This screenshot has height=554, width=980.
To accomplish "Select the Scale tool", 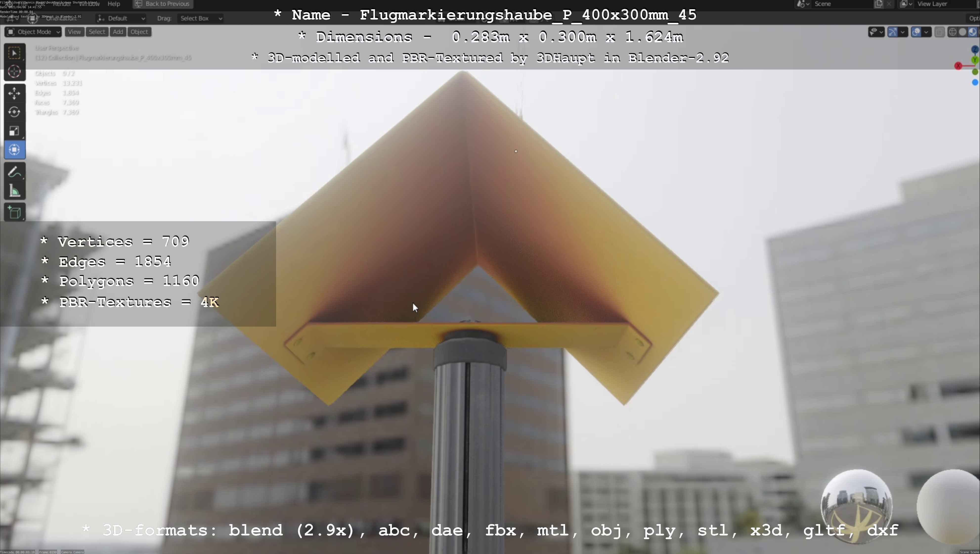I will click(x=14, y=131).
